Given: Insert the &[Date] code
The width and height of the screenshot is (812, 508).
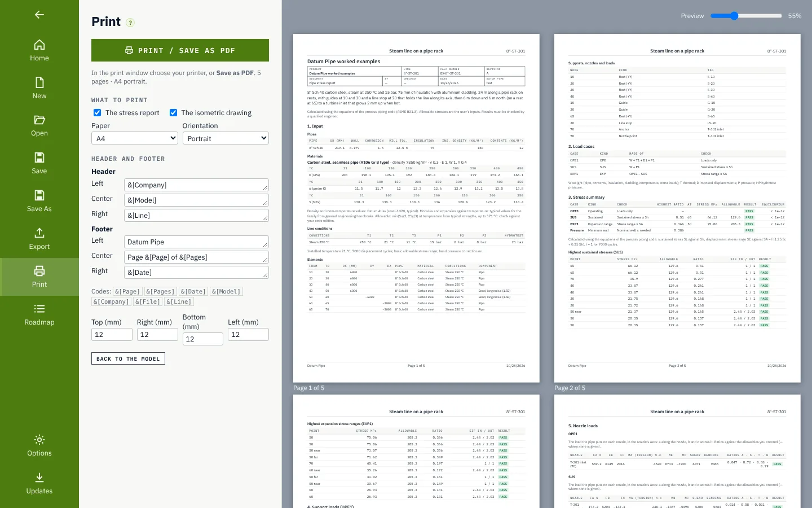Looking at the screenshot, I should 193,292.
